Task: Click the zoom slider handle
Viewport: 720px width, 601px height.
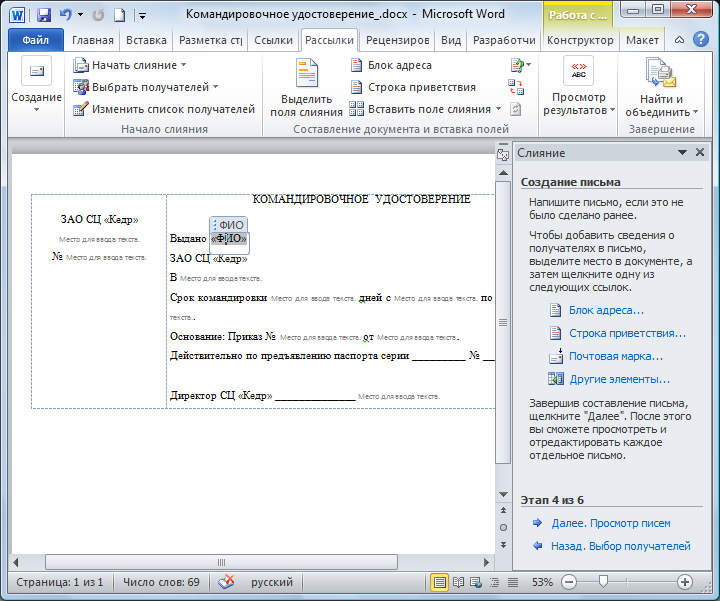Action: [603, 582]
